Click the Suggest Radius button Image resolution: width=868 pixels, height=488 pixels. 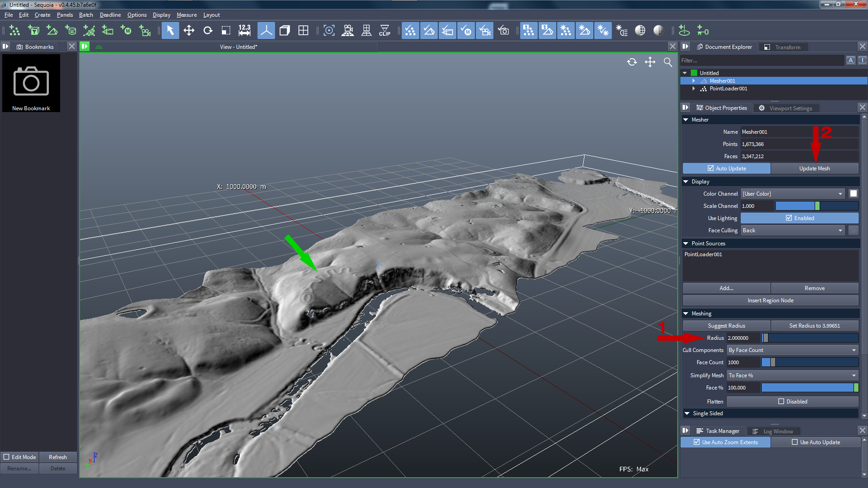tap(726, 326)
